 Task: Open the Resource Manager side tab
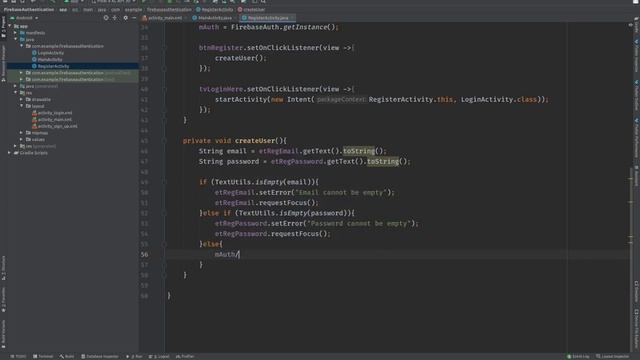3,63
